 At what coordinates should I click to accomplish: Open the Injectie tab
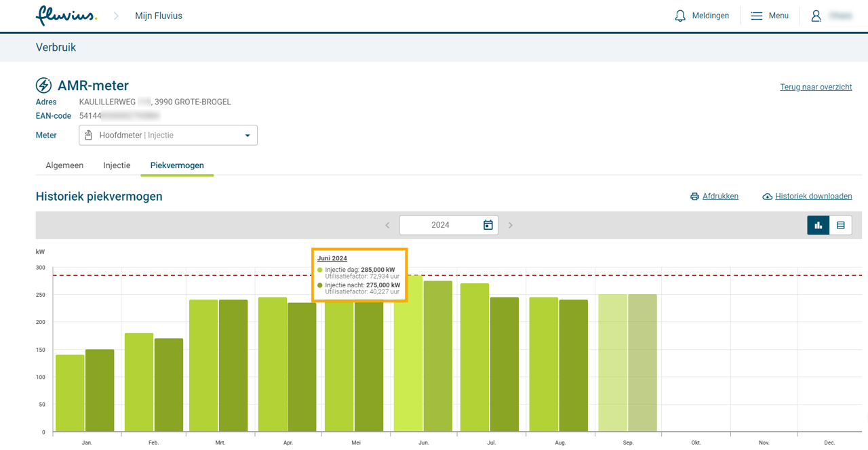tap(117, 165)
